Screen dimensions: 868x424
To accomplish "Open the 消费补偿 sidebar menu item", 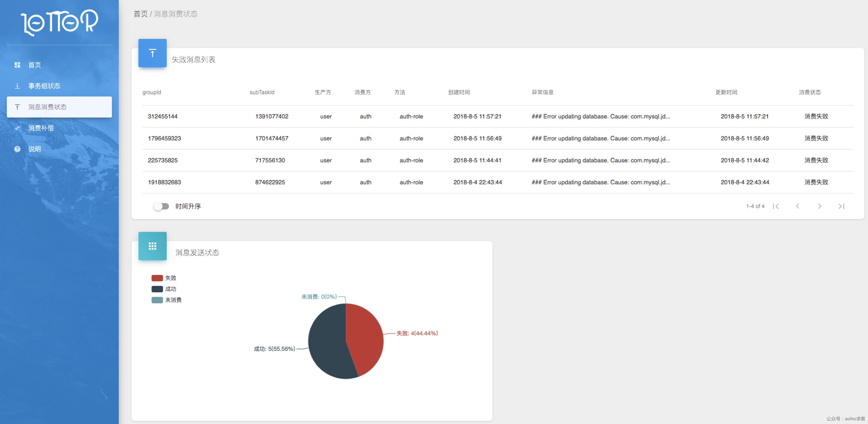I will (x=41, y=128).
